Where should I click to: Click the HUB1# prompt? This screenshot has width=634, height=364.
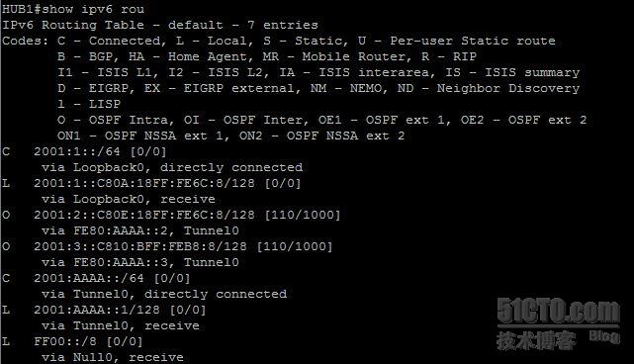22,9
